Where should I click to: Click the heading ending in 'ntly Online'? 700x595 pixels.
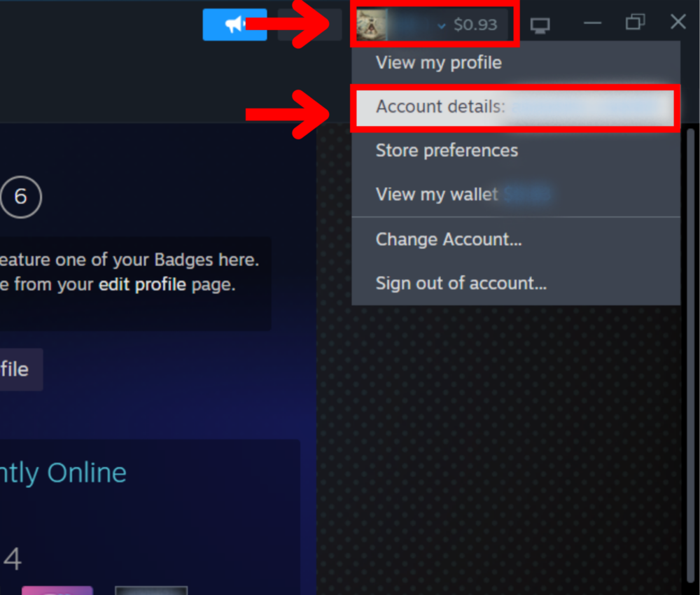[63, 473]
